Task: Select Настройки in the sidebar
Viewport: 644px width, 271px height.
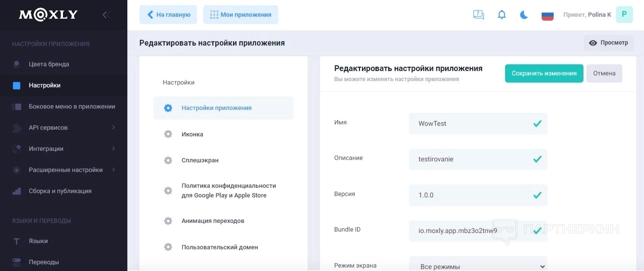Action: point(63,86)
